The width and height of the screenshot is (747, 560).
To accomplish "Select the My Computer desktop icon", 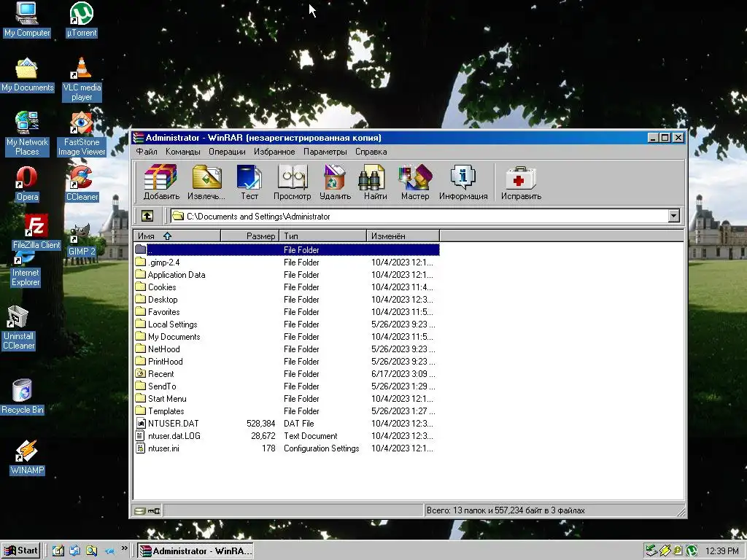I will (27, 20).
